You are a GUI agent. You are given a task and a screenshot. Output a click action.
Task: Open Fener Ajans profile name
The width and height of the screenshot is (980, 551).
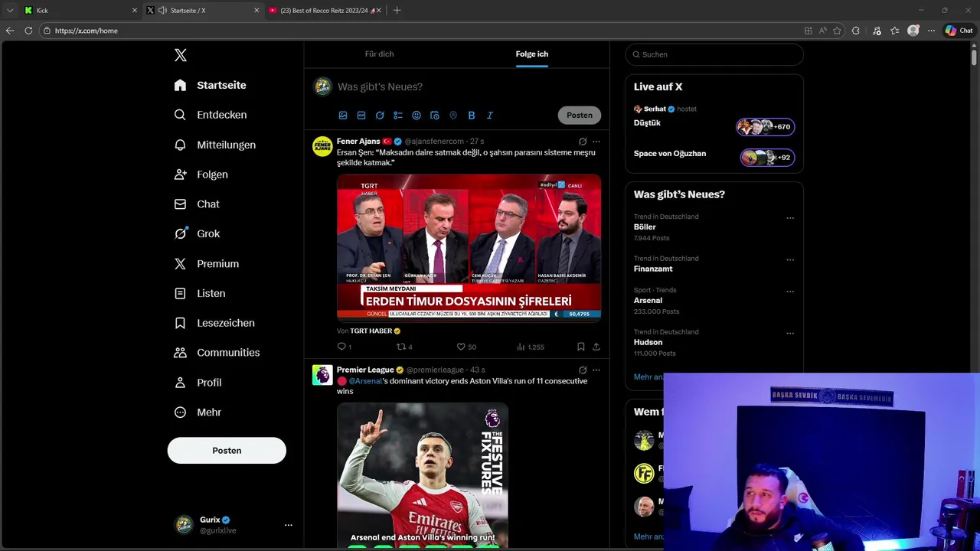(x=358, y=142)
